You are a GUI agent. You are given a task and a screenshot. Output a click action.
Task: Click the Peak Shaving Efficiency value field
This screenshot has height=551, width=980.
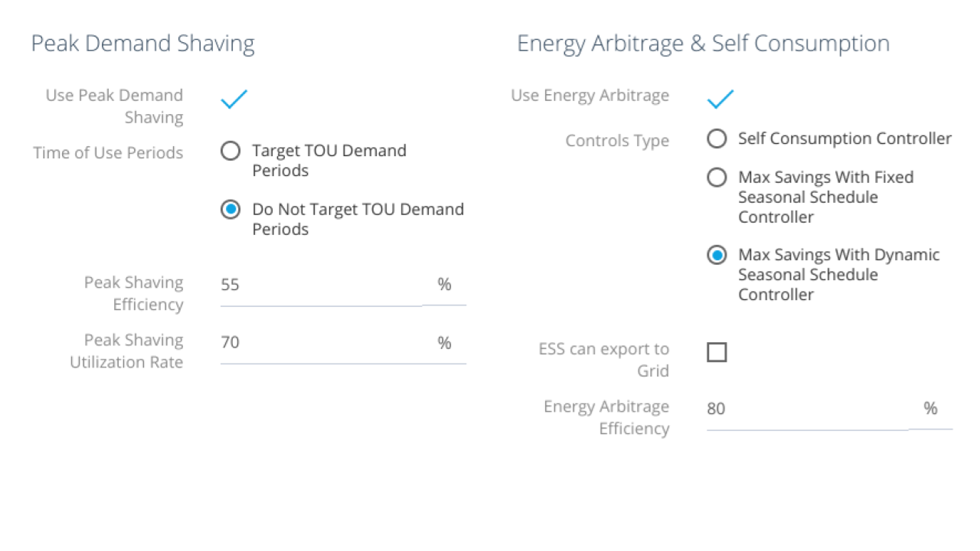click(x=320, y=285)
